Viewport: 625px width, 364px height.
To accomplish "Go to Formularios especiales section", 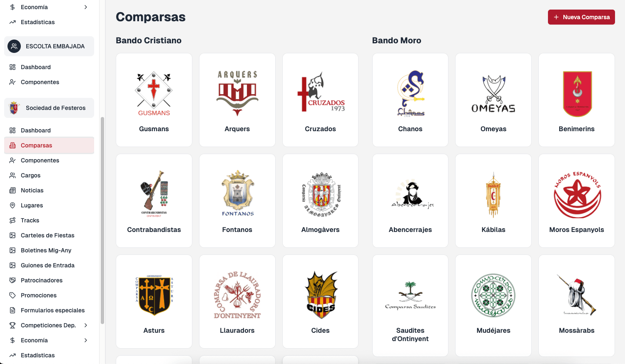I will click(52, 310).
